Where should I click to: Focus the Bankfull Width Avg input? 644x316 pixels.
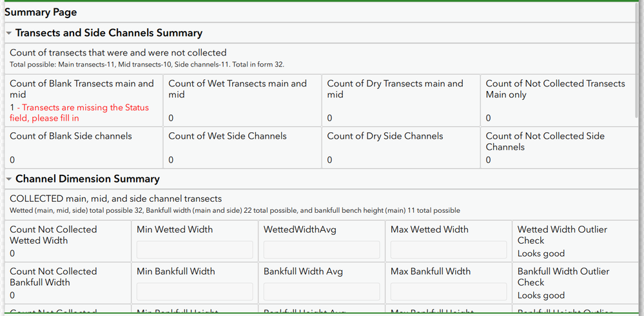(x=322, y=291)
